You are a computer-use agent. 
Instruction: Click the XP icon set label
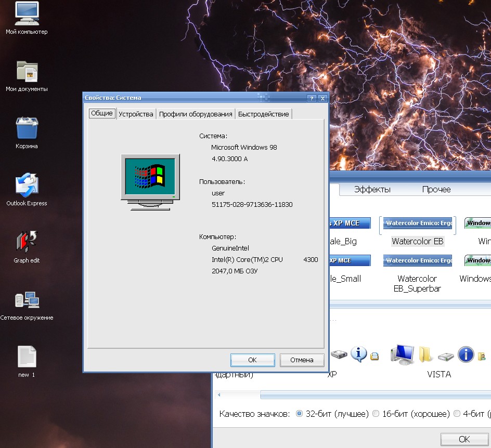[x=332, y=374]
